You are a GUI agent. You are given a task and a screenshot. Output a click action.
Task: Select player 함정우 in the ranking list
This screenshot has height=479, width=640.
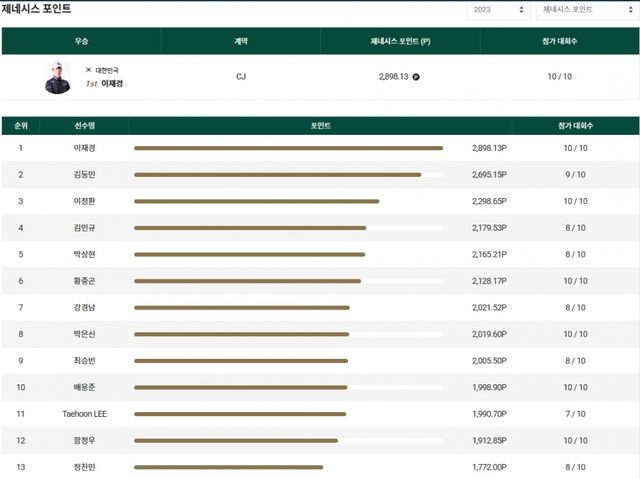(x=85, y=440)
